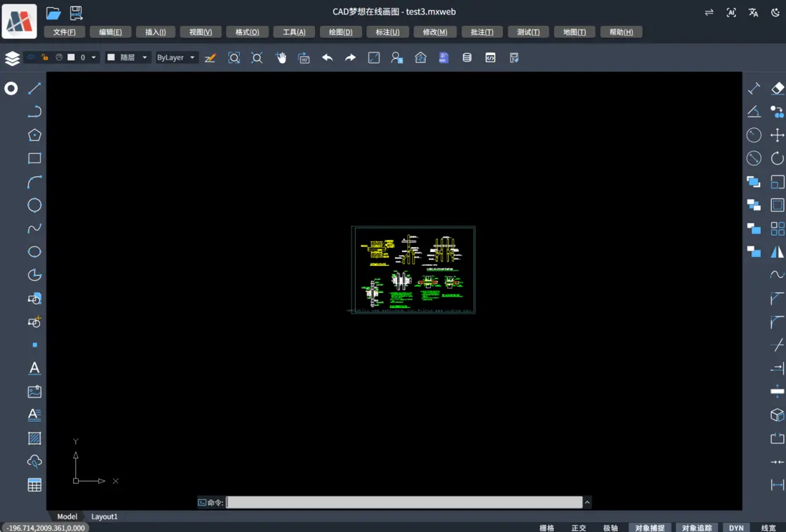786x532 pixels.
Task: Open the 插入(I) menu
Action: (155, 32)
